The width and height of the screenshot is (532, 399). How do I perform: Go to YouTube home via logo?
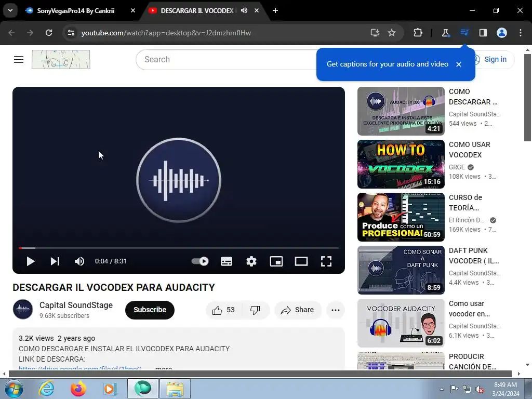pos(61,59)
